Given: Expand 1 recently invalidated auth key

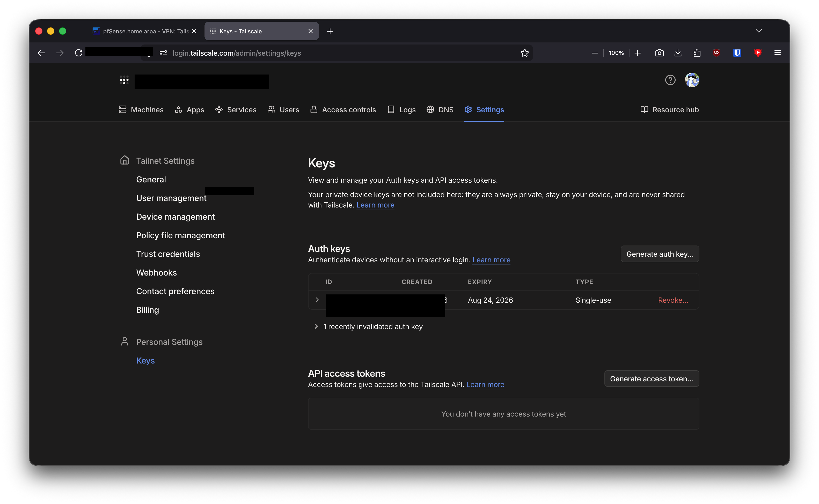Looking at the screenshot, I should pyautogui.click(x=369, y=327).
